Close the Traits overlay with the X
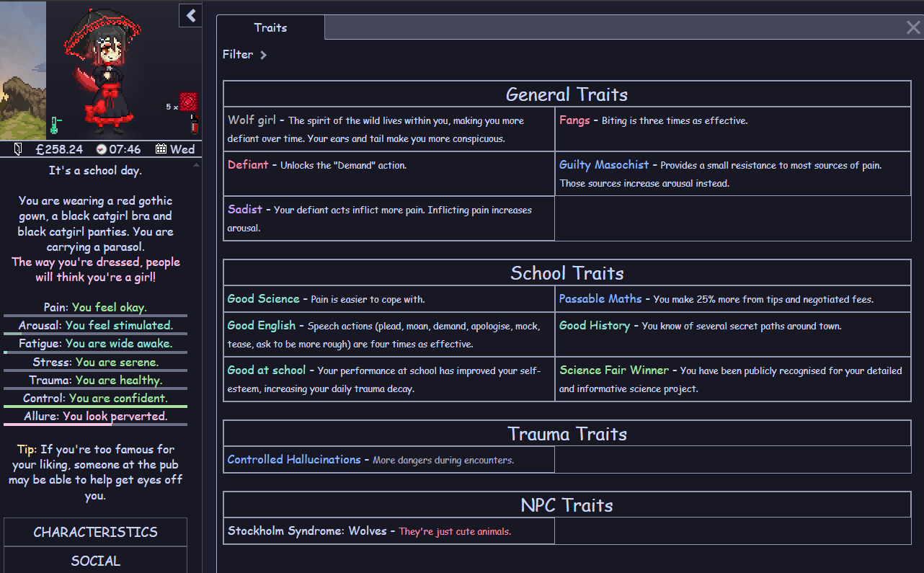The image size is (924, 573). tap(913, 28)
